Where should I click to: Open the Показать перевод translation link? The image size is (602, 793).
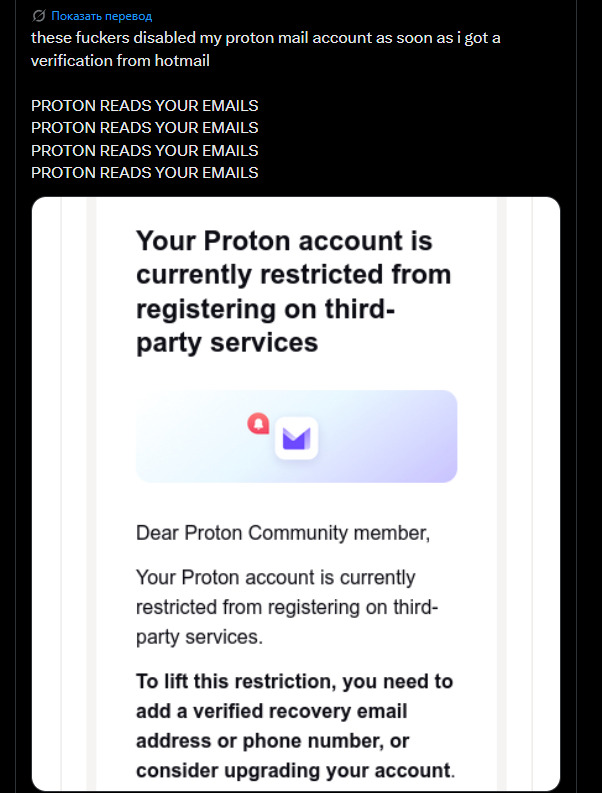(x=102, y=16)
